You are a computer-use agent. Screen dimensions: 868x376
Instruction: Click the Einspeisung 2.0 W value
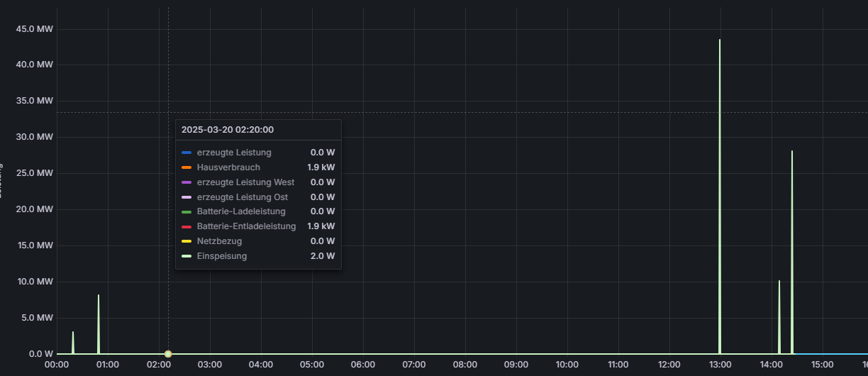coord(322,256)
